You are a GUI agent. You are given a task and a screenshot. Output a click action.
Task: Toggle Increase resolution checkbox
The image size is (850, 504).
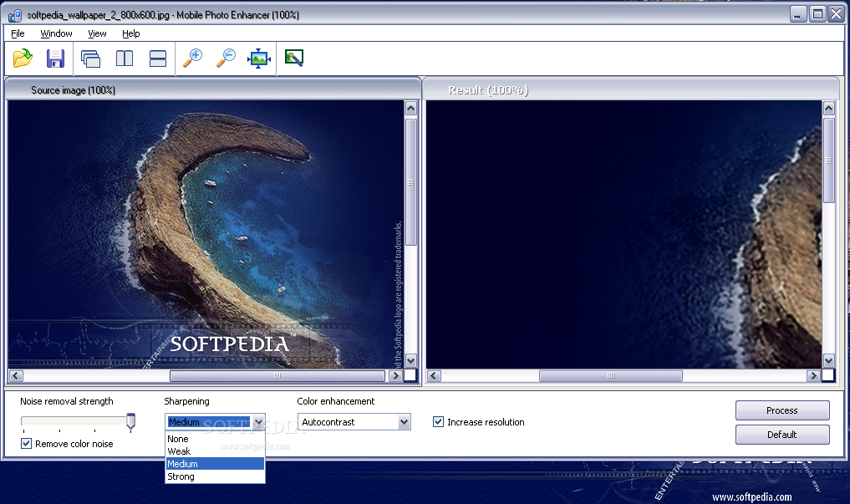point(438,421)
